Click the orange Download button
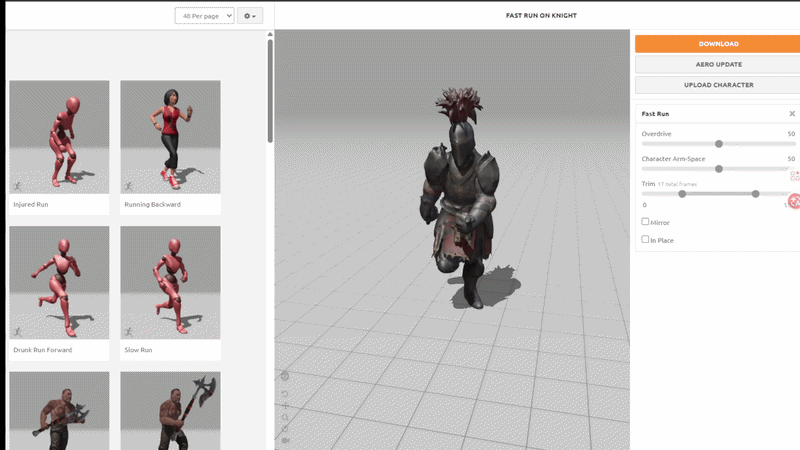This screenshot has width=800, height=450. (x=718, y=44)
